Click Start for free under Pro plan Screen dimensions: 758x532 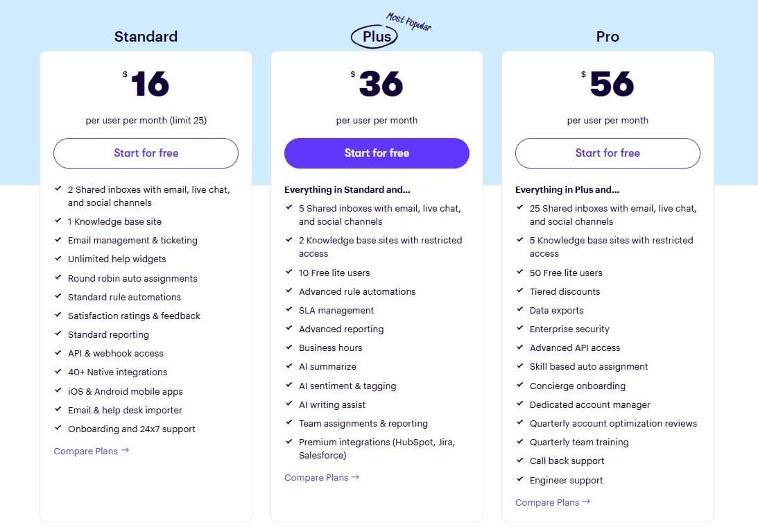[608, 153]
